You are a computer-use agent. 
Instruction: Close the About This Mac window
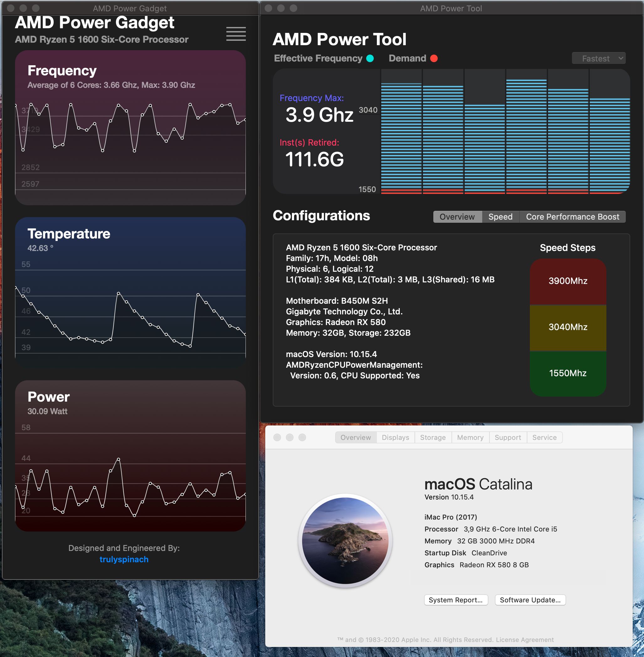click(277, 437)
